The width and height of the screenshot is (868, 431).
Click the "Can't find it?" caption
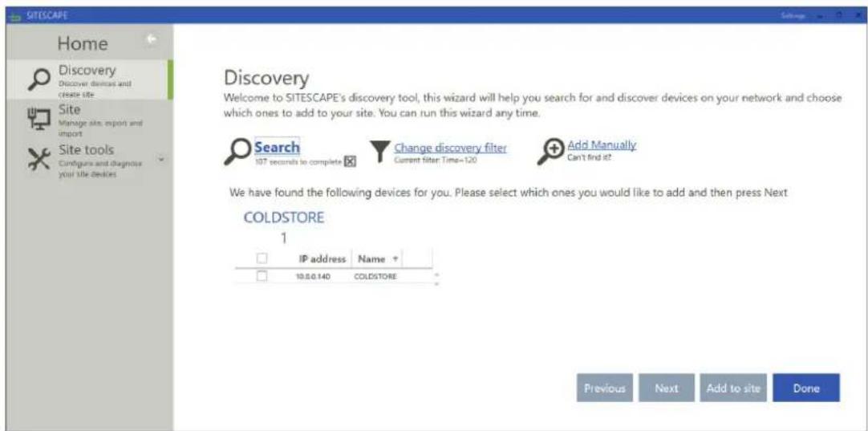point(589,157)
